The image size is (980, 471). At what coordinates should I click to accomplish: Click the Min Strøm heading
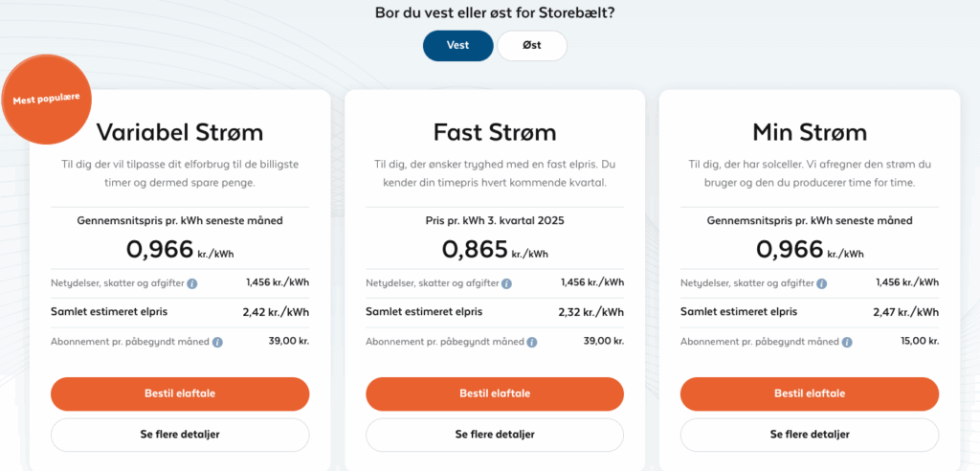tap(810, 132)
